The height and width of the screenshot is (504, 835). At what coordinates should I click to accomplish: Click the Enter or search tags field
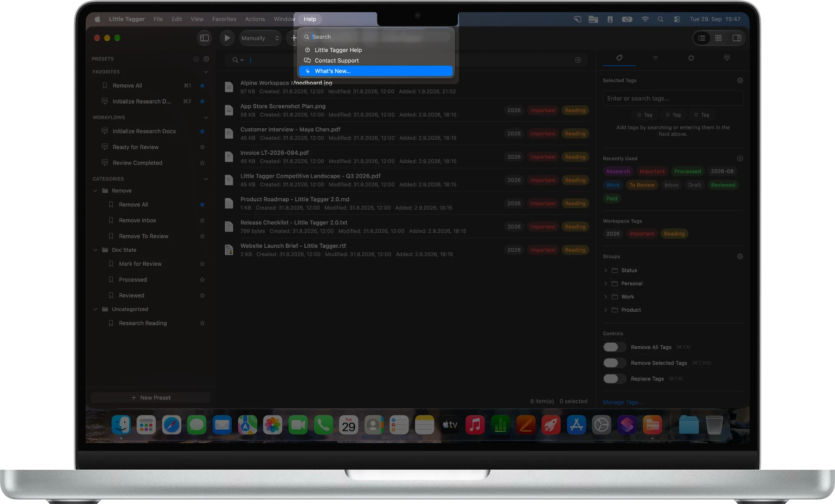click(x=673, y=98)
